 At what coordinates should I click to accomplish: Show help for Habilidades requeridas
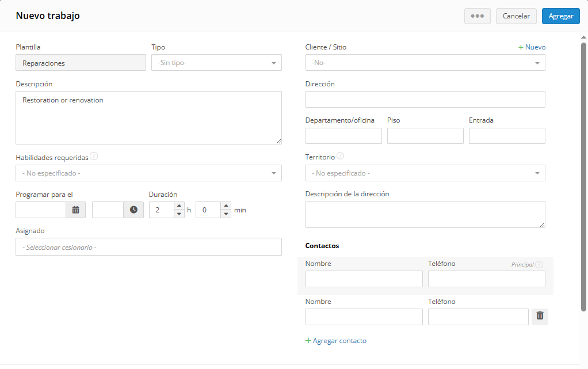click(94, 156)
